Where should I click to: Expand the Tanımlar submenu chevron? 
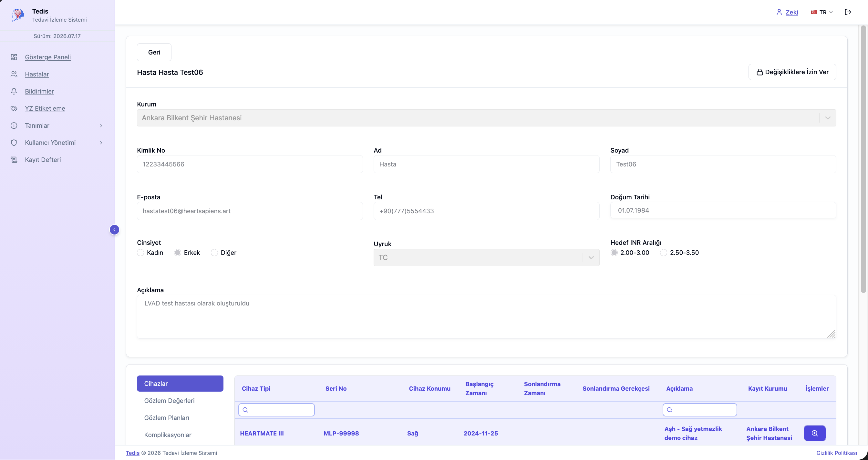click(101, 125)
